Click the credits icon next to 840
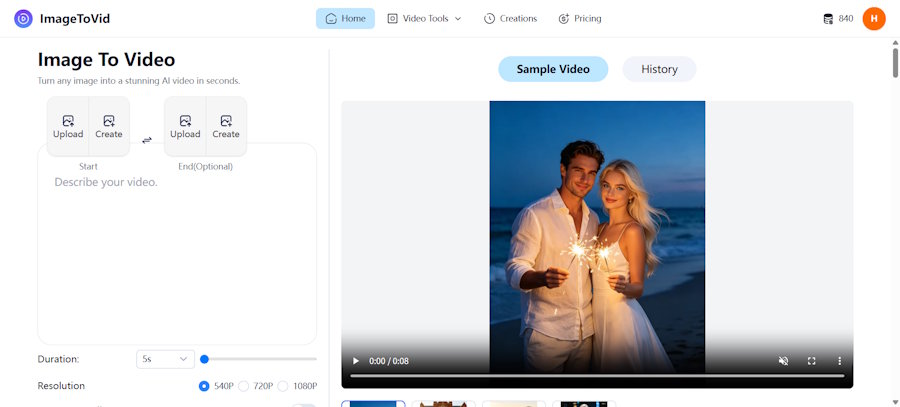The width and height of the screenshot is (900, 407). pyautogui.click(x=828, y=19)
